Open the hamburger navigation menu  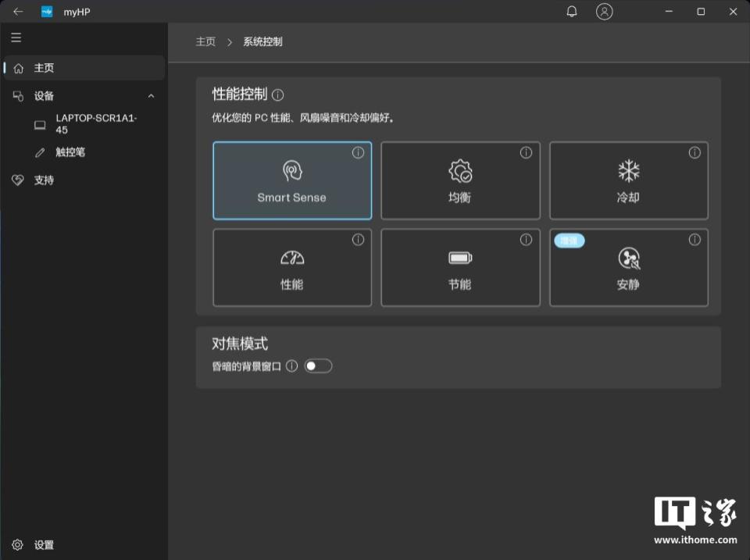point(16,37)
